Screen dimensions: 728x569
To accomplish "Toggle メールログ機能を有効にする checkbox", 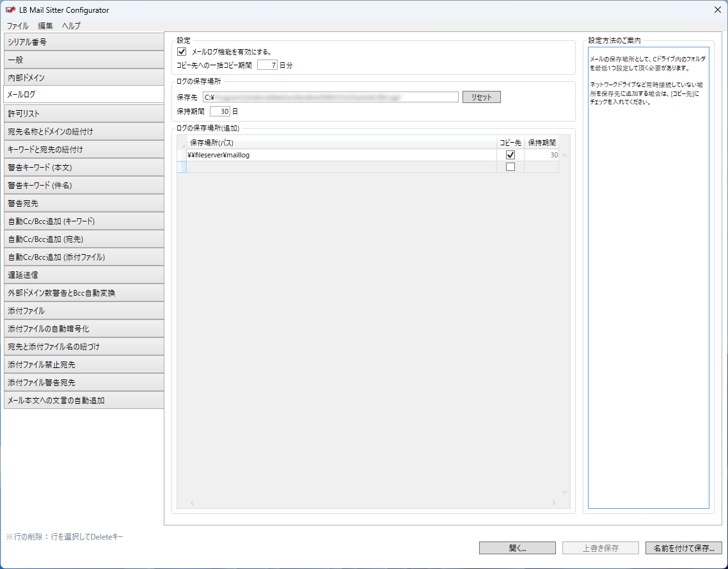I will point(182,52).
